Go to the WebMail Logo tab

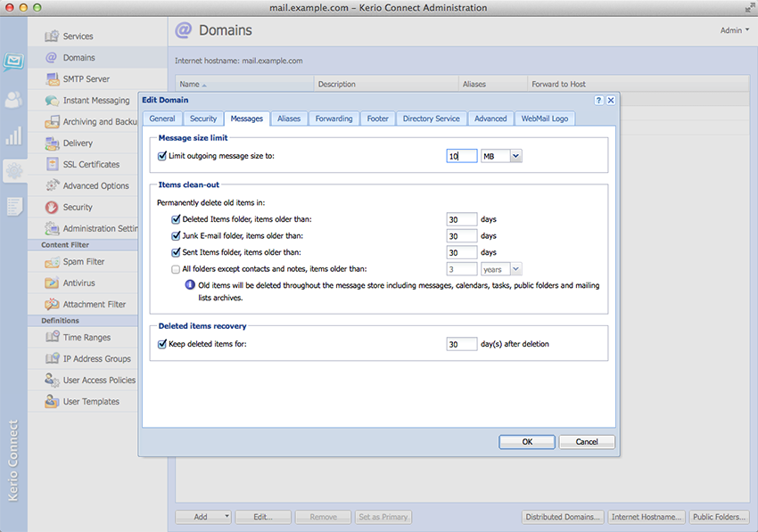(x=546, y=119)
